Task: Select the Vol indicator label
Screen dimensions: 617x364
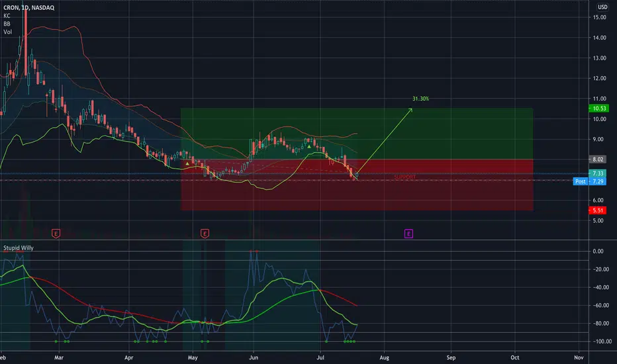Action: tap(7, 32)
